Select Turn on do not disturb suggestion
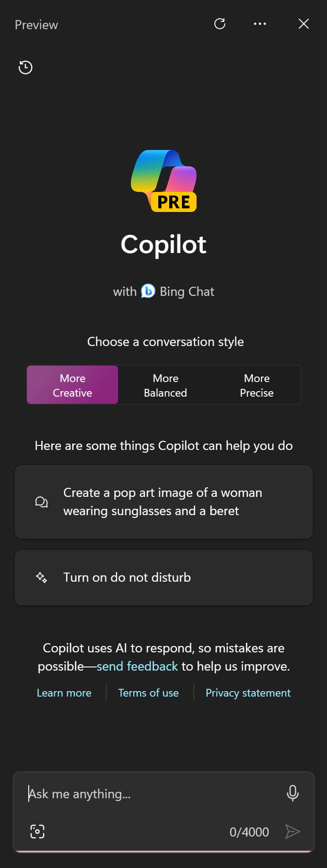This screenshot has width=327, height=868. [164, 578]
